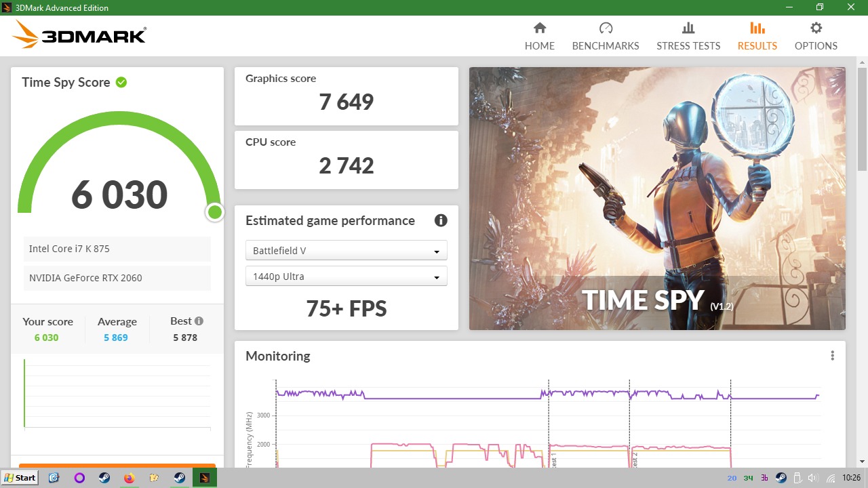The width and height of the screenshot is (868, 488).
Task: Click the blue 20 tray temperature indicator
Action: point(732,478)
